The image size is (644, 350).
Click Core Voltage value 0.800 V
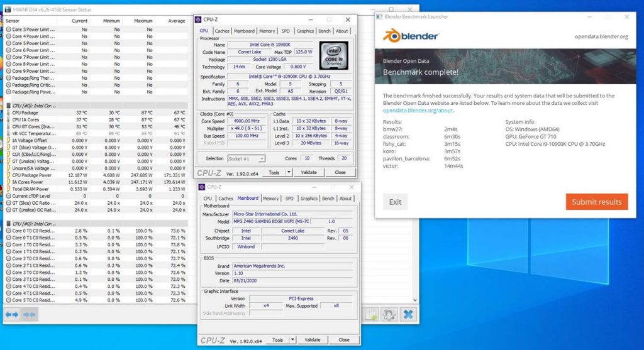[x=297, y=67]
